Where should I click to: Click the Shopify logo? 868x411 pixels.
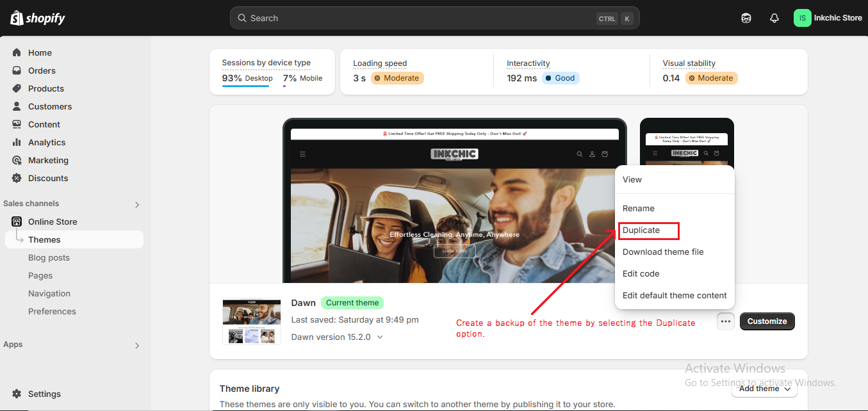(x=38, y=18)
